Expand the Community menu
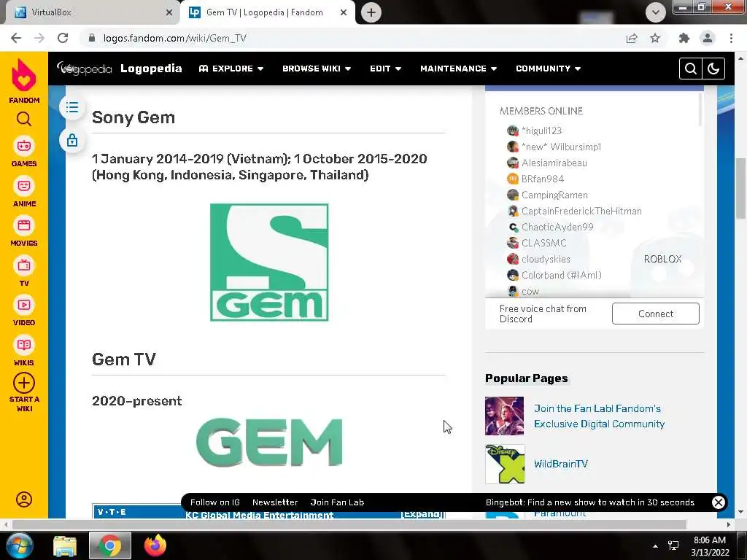747x560 pixels. click(548, 69)
